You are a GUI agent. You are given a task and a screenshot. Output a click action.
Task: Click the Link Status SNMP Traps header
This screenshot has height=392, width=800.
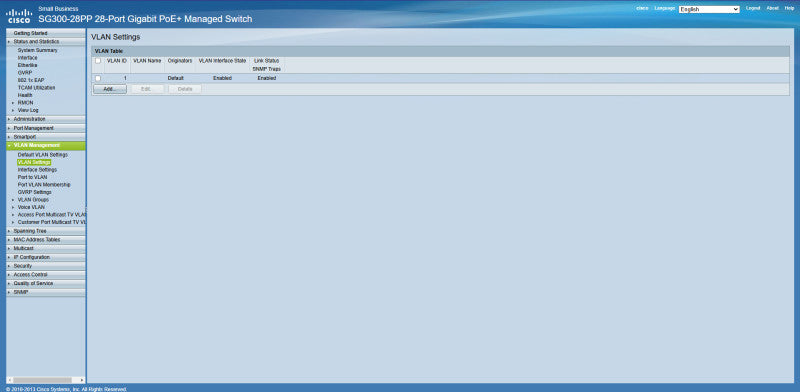[x=266, y=65]
